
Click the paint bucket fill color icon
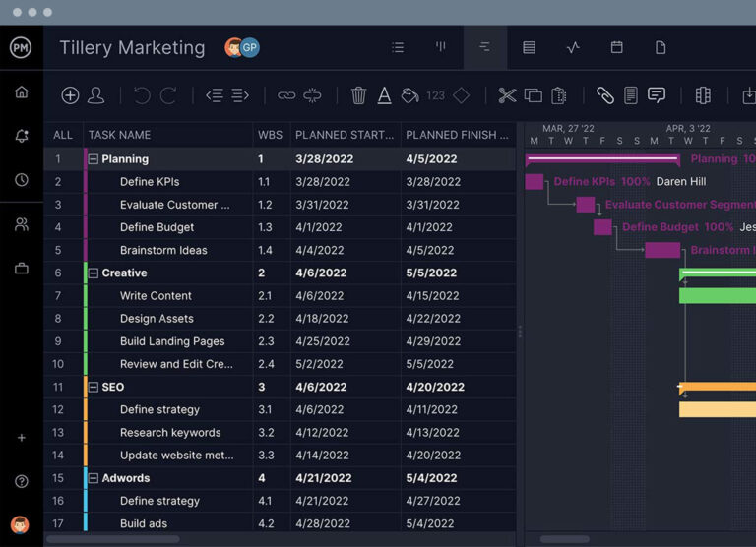click(x=409, y=95)
